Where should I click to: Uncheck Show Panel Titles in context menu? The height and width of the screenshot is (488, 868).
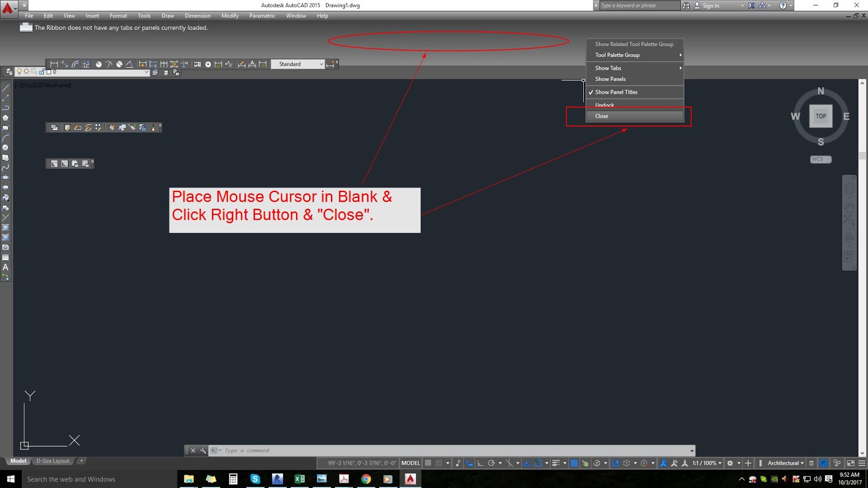615,92
